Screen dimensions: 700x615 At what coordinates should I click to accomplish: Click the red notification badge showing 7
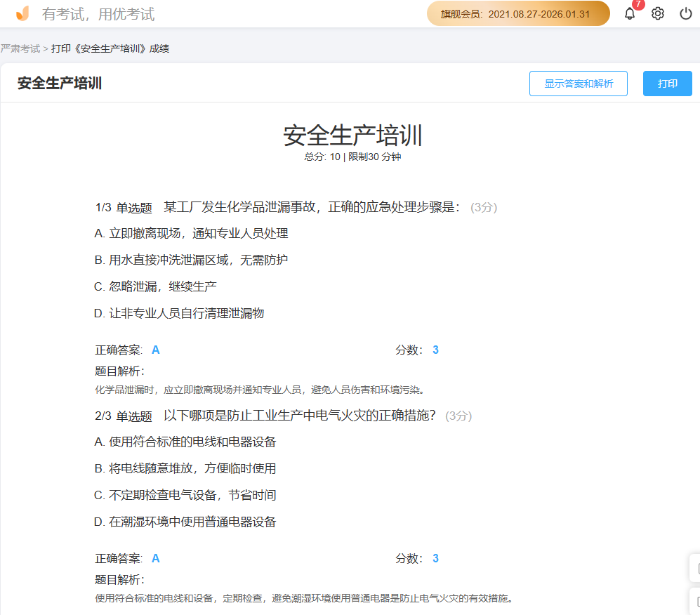640,5
